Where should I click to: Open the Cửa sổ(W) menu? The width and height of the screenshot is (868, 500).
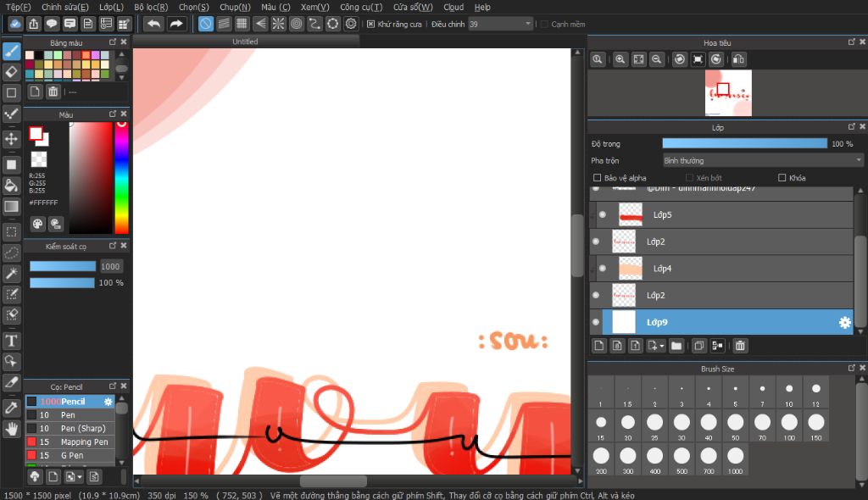coord(413,7)
